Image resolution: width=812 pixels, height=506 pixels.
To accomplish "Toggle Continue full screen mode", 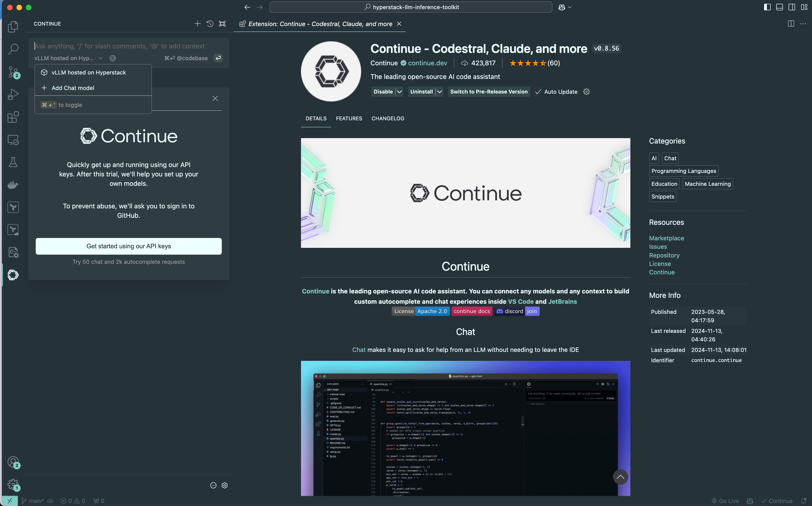I will 222,24.
